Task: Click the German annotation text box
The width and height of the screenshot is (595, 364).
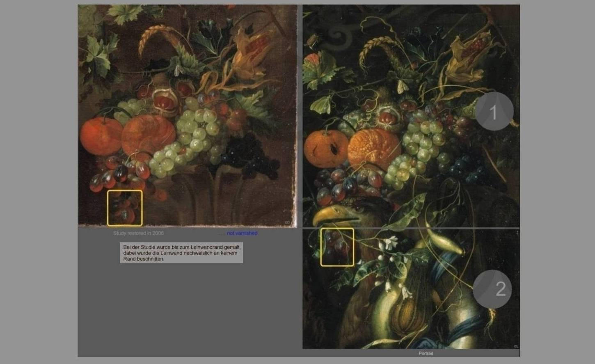Action: (x=181, y=253)
